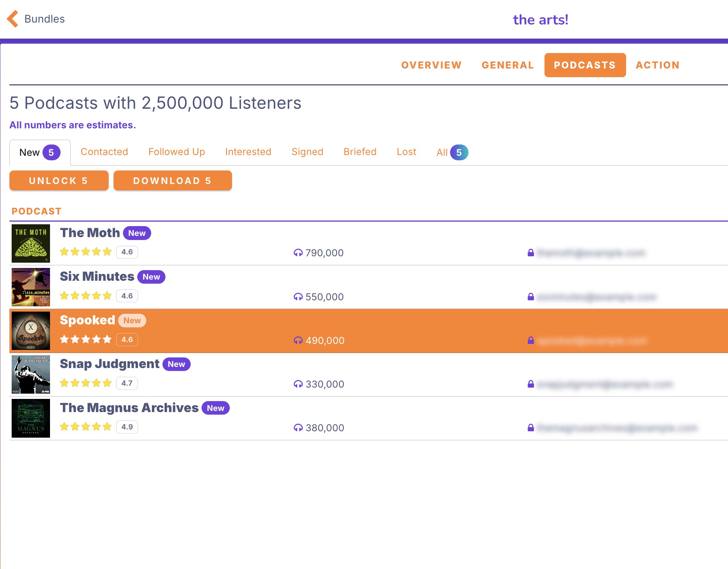Click the 4.7 rating of Snap Judgment
Image resolution: width=728 pixels, height=569 pixels.
click(x=127, y=383)
